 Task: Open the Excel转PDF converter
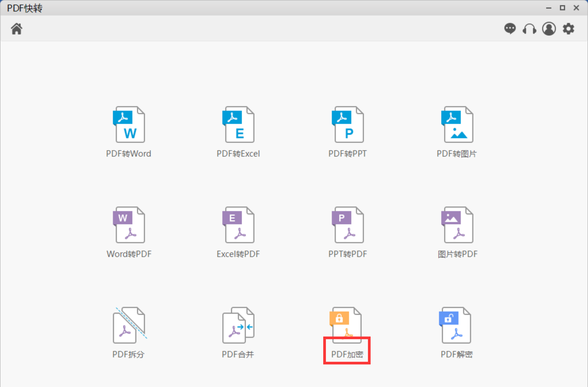(238, 225)
